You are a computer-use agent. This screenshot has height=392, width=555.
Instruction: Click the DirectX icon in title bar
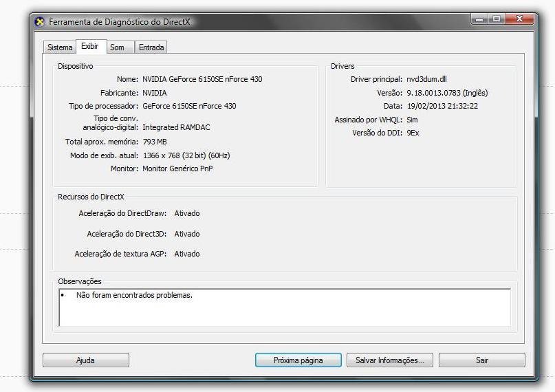pyautogui.click(x=40, y=22)
